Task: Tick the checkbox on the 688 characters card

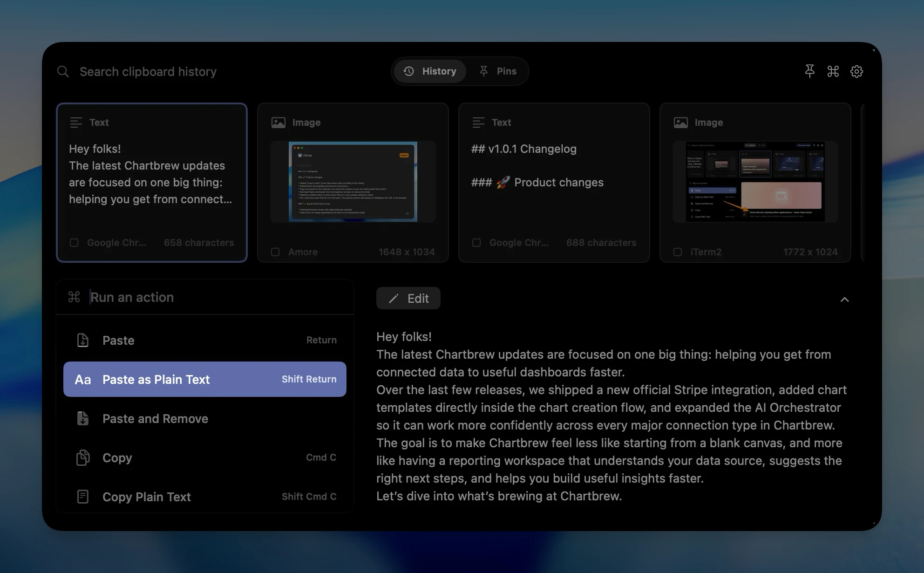Action: 476,243
